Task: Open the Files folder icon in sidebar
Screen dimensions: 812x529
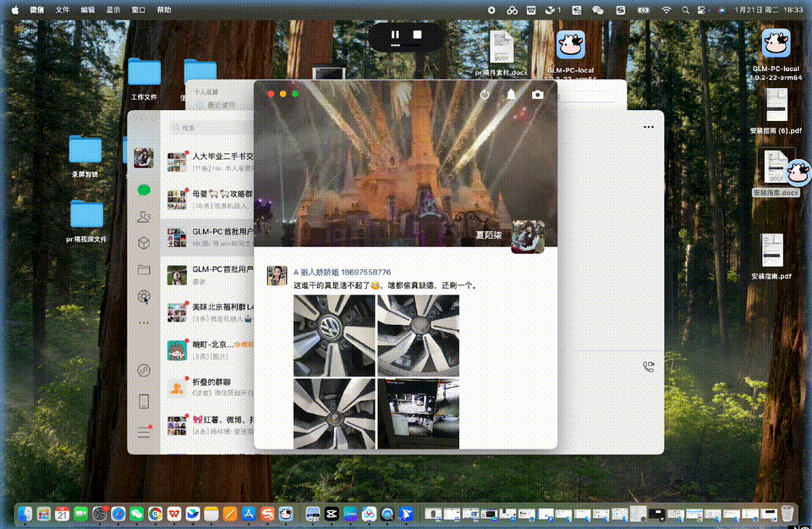Action: (144, 269)
